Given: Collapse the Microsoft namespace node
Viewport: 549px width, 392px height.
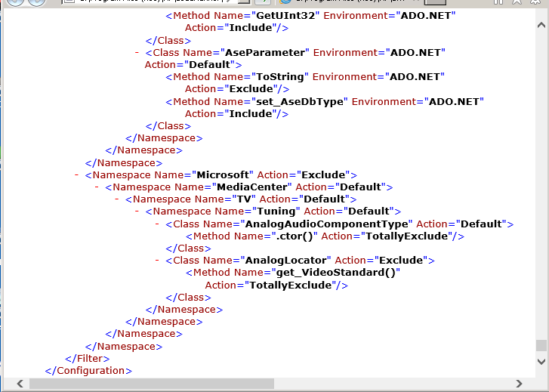Looking at the screenshot, I should tap(76, 174).
